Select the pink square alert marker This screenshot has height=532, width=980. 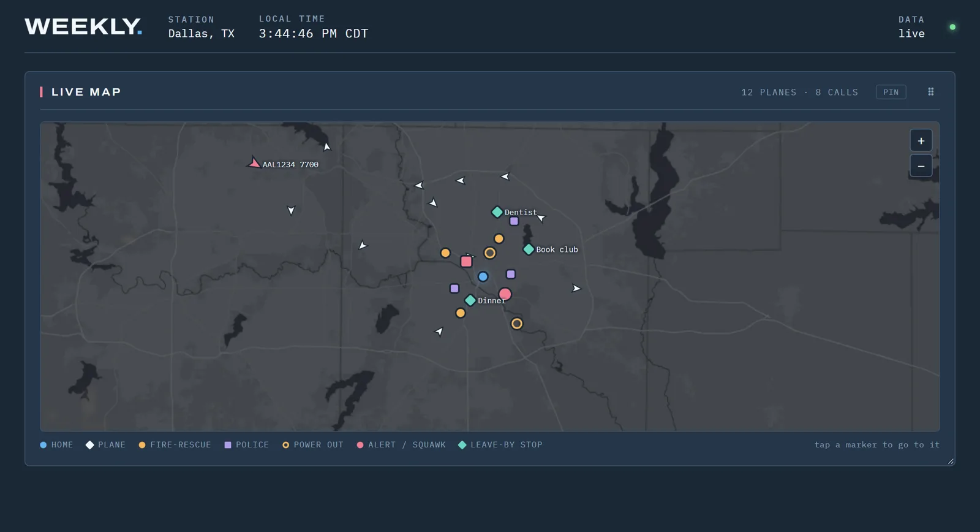pos(466,261)
